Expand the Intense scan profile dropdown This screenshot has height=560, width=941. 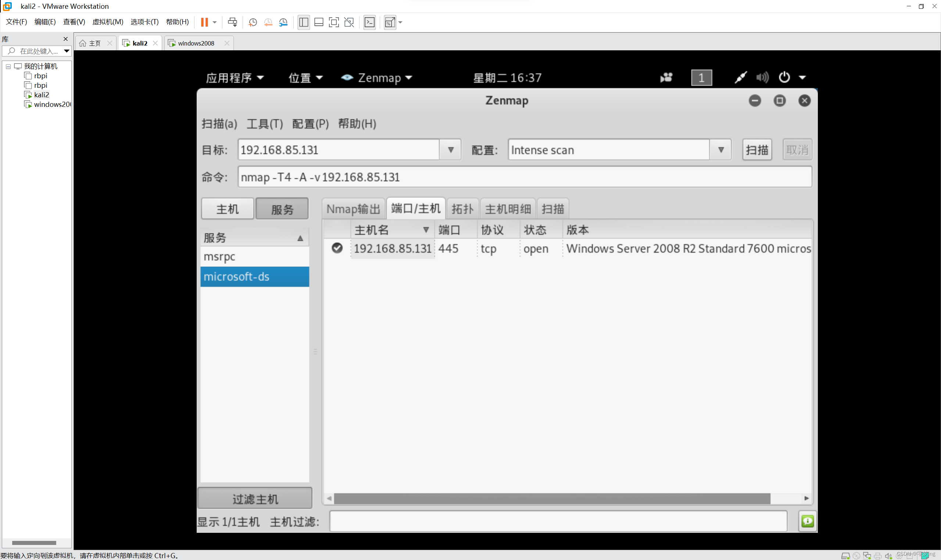[720, 150]
